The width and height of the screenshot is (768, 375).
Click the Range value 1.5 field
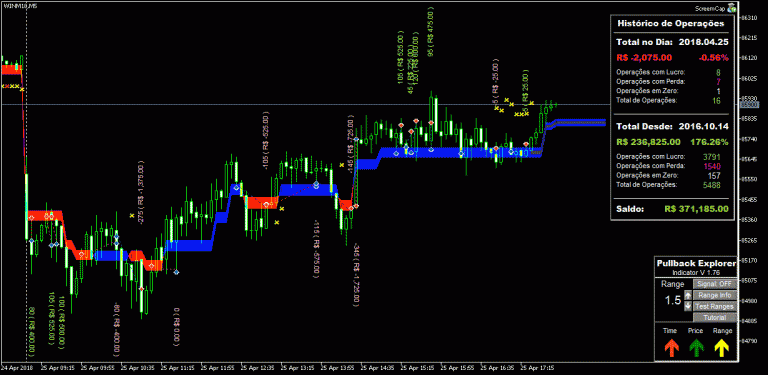click(672, 301)
